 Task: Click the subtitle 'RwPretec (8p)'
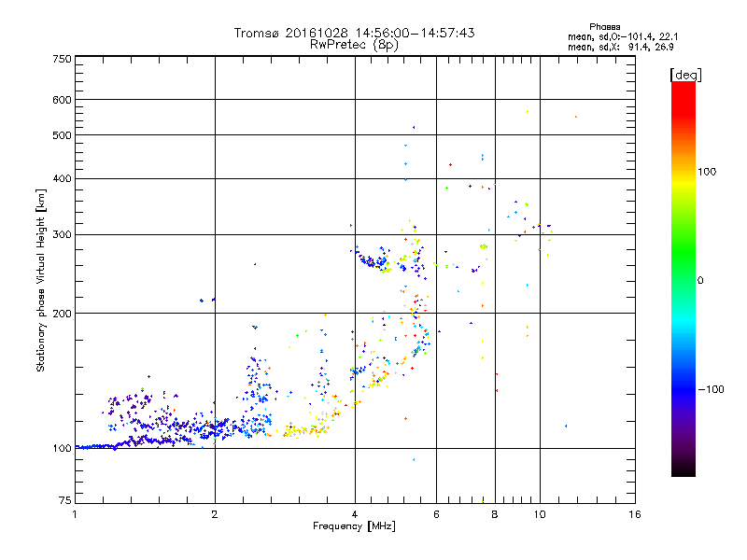pyautogui.click(x=354, y=45)
